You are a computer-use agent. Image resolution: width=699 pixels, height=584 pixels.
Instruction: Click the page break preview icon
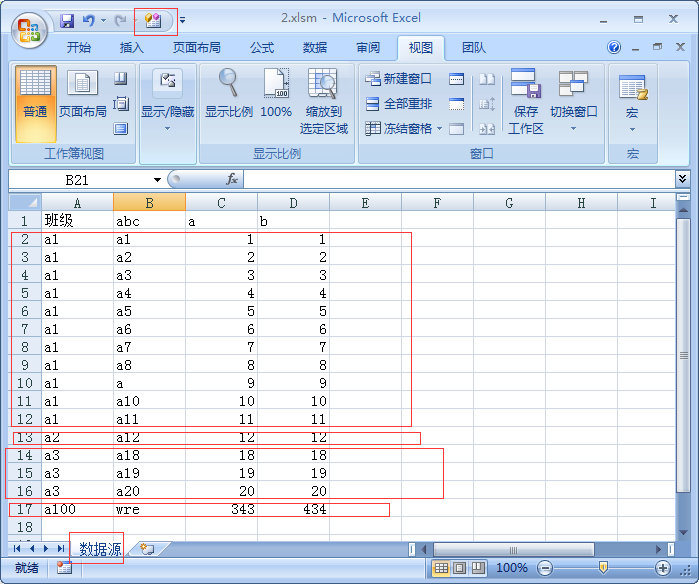(x=120, y=79)
